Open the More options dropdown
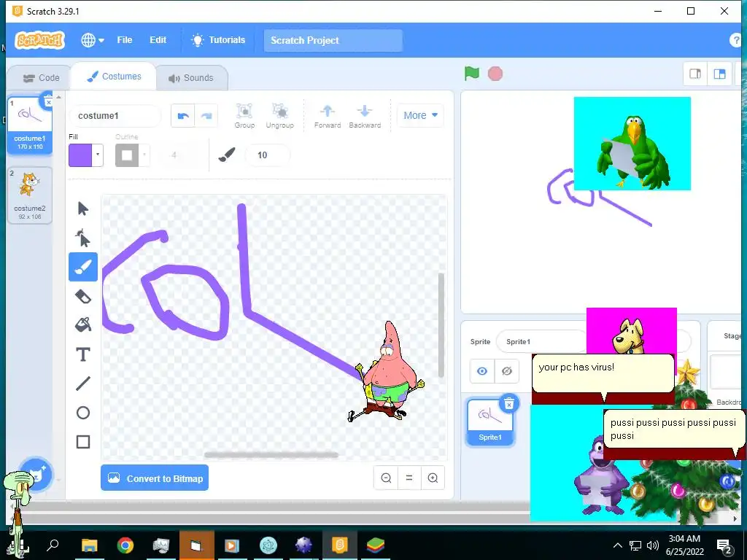This screenshot has height=560, width=747. [420, 115]
